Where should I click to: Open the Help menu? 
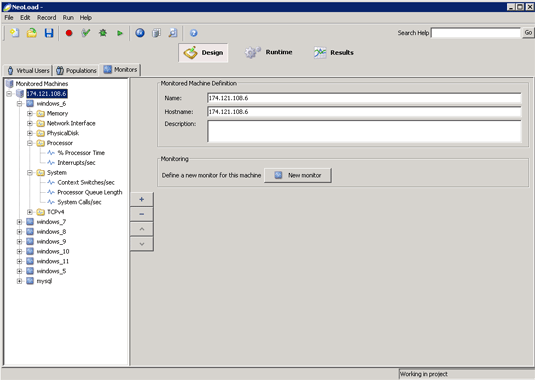(x=86, y=17)
